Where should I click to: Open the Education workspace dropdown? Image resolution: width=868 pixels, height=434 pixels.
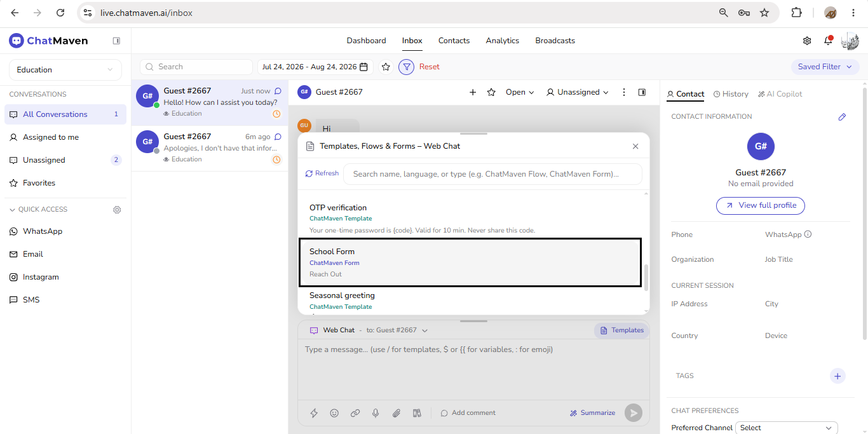[x=65, y=70]
